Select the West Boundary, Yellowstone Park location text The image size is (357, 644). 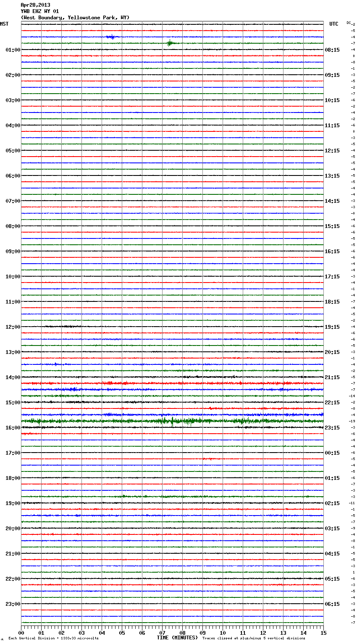pos(75,18)
